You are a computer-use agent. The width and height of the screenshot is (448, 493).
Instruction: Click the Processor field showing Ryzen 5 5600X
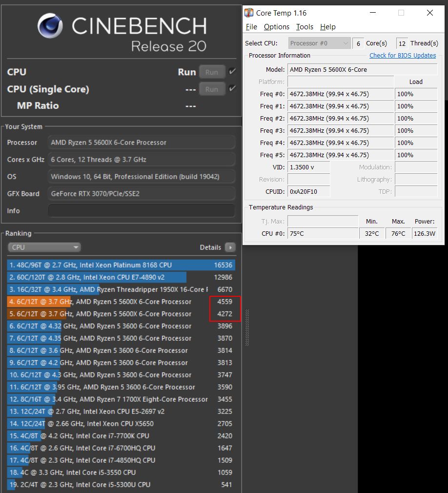(142, 143)
